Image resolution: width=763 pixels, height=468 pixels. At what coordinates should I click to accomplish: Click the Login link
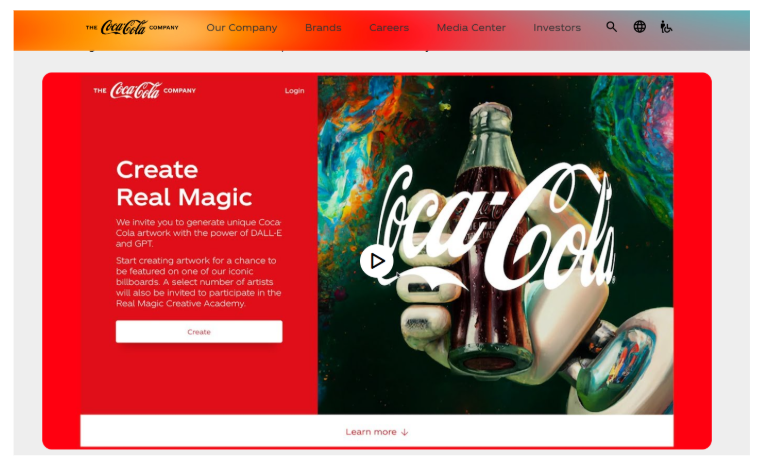294,90
